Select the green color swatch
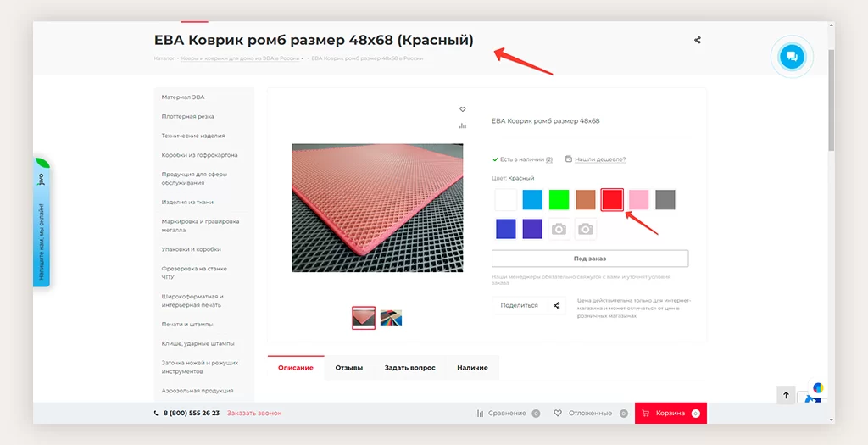This screenshot has width=868, height=445. point(559,200)
